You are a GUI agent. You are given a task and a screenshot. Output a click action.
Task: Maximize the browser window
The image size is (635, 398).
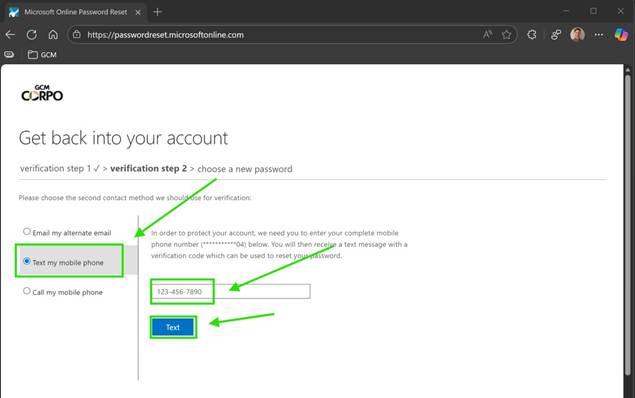[x=593, y=11]
